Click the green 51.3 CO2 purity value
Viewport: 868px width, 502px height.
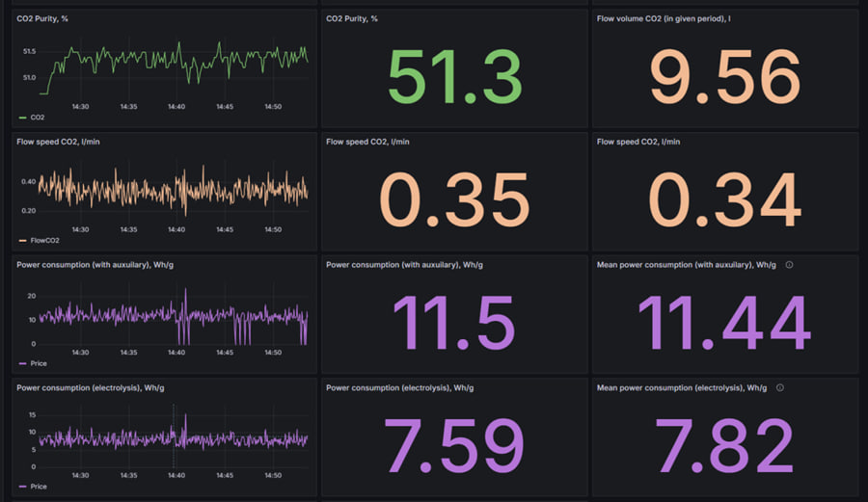pos(454,77)
